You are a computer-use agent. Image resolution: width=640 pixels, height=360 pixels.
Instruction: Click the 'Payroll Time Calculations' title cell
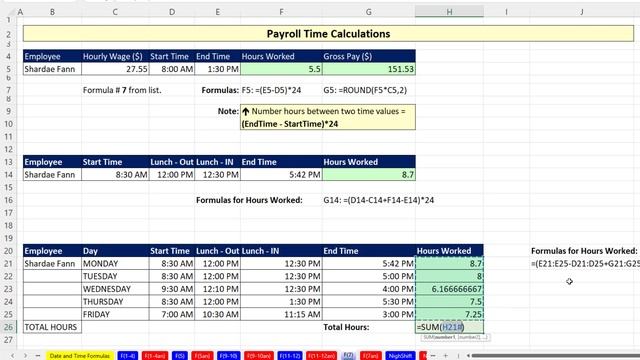click(x=329, y=33)
